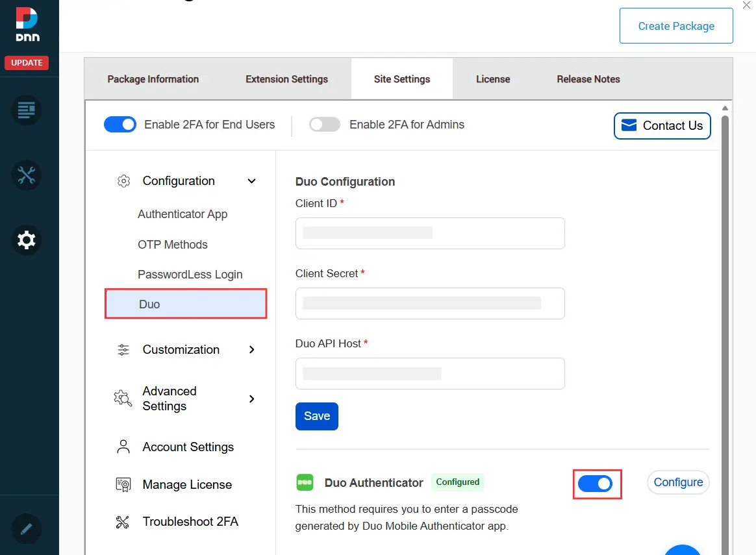
Task: Click the pencil edit icon in sidebar
Action: (27, 529)
